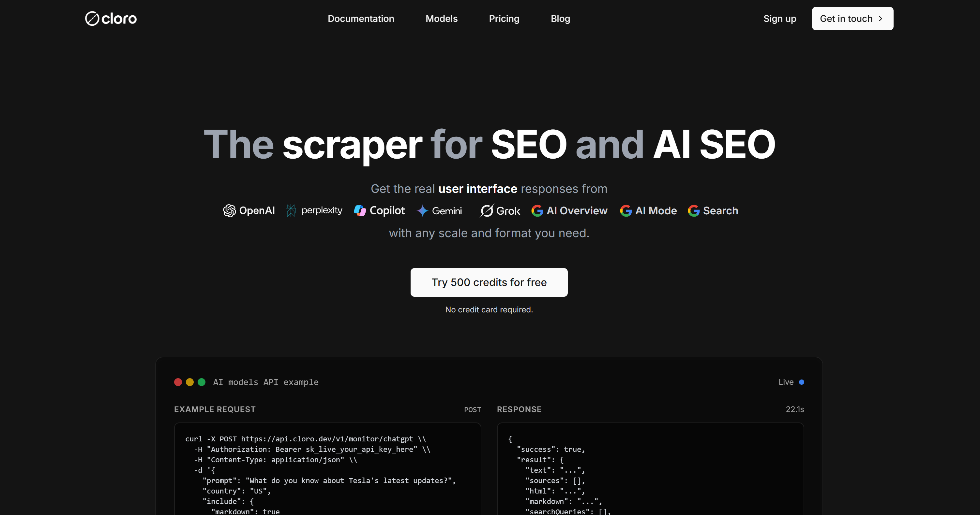Open the Blog link
This screenshot has width=980, height=515.
coord(560,19)
